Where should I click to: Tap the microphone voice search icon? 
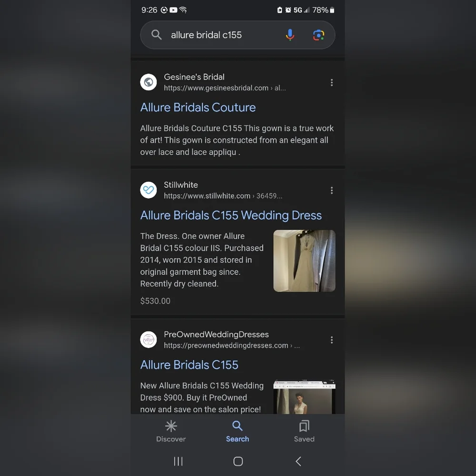tap(290, 35)
